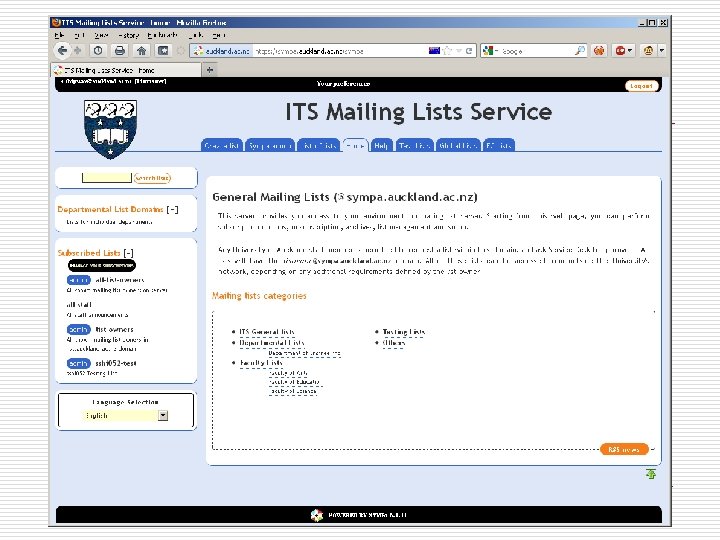Open the Edit menu
The height and width of the screenshot is (540, 720).
79,35
